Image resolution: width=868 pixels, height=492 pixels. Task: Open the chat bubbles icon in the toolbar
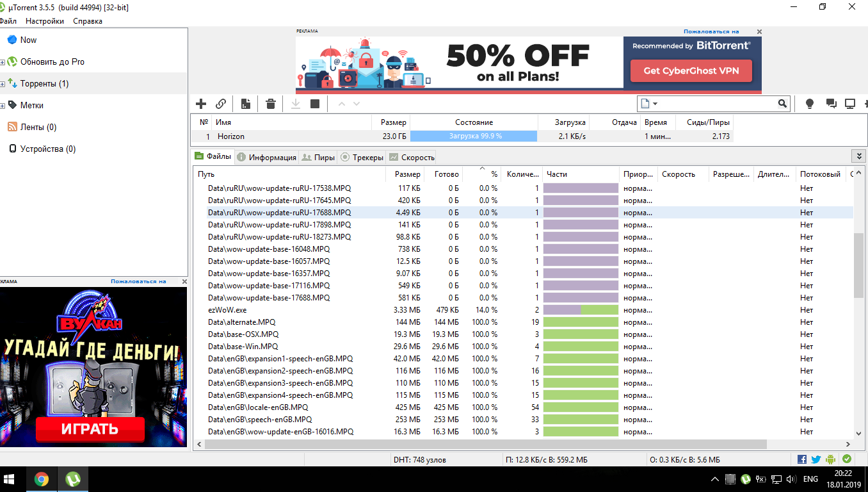click(831, 104)
